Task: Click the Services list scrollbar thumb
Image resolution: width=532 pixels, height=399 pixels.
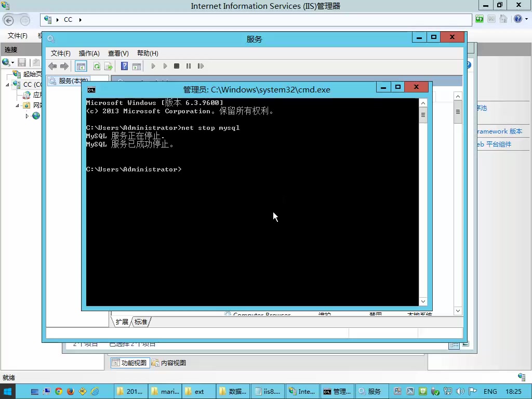Action: coord(458,112)
